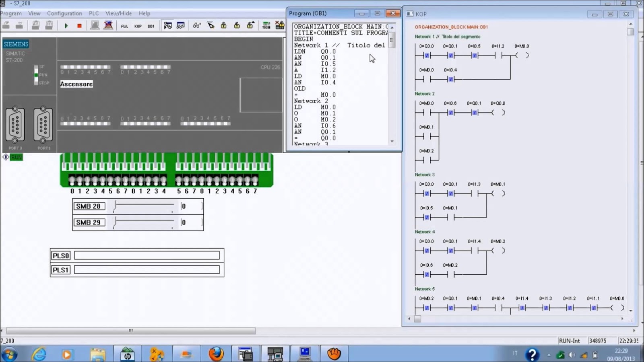Click the green Run icon in the toolbar
644x362 pixels.
point(66,26)
